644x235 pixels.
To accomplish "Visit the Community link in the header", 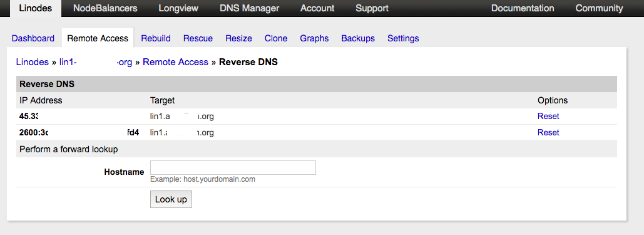I will [599, 8].
